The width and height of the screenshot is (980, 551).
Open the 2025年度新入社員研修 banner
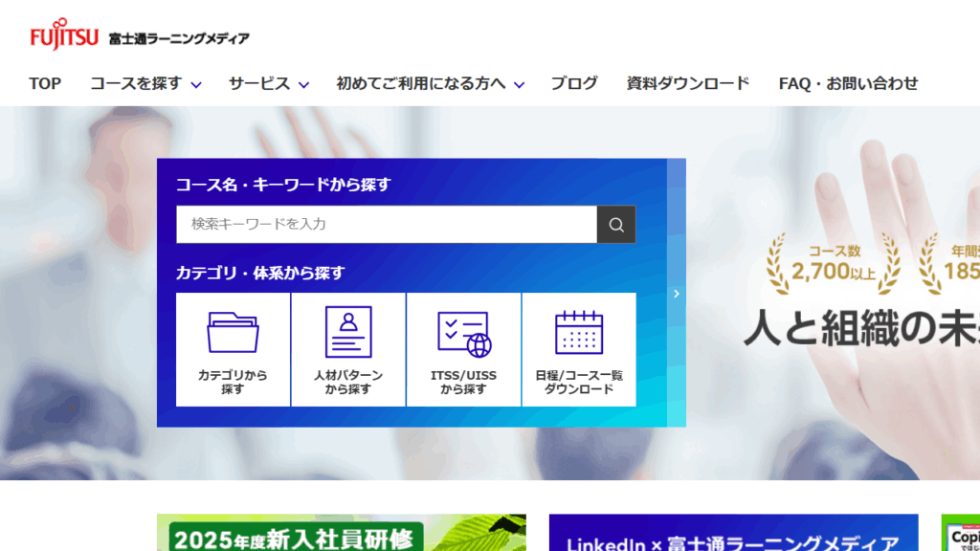(x=342, y=534)
